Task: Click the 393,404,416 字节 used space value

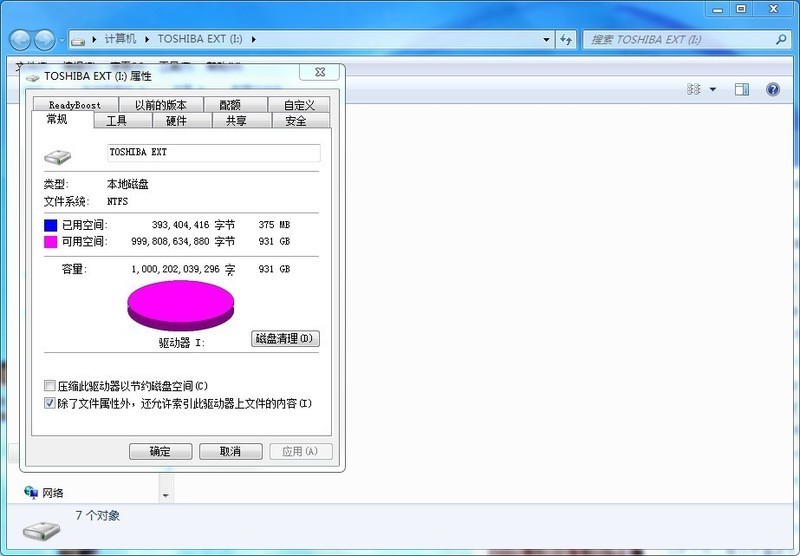Action: click(193, 225)
